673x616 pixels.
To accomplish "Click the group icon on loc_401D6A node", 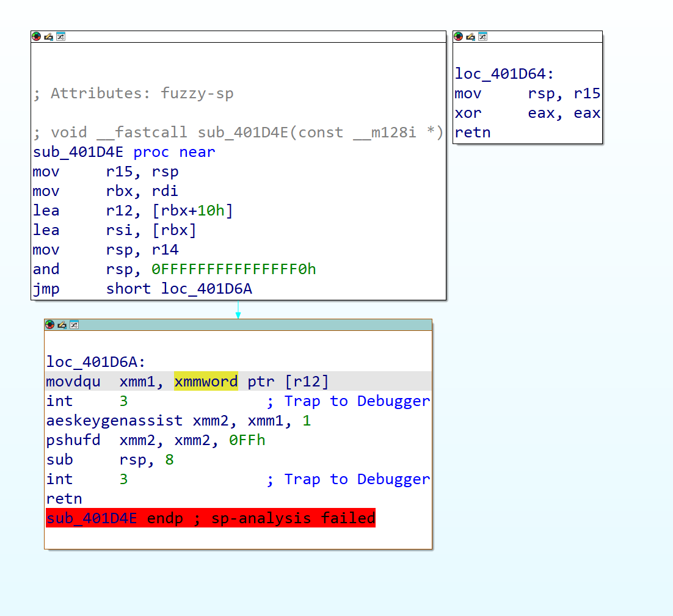I will click(74, 325).
